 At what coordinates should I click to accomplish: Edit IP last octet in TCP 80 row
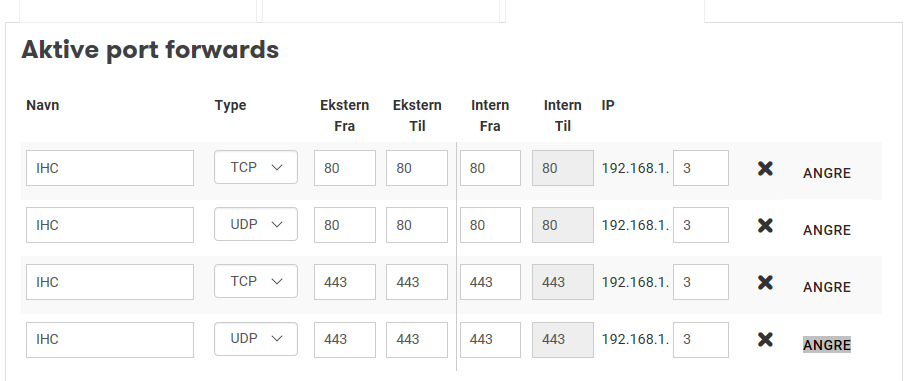click(701, 168)
